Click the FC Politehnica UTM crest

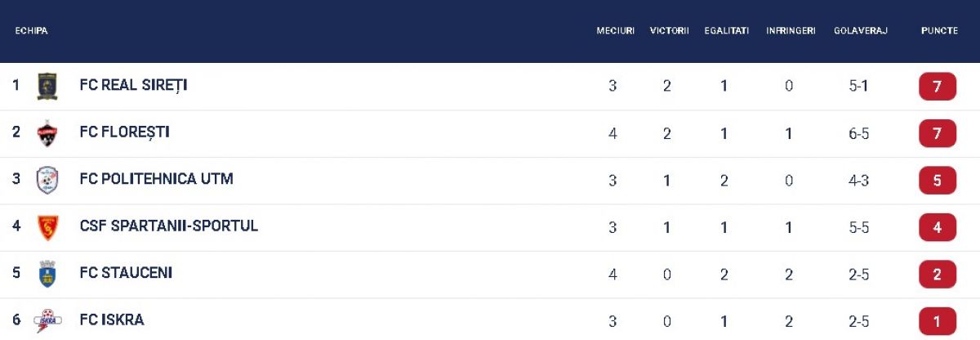pos(47,180)
